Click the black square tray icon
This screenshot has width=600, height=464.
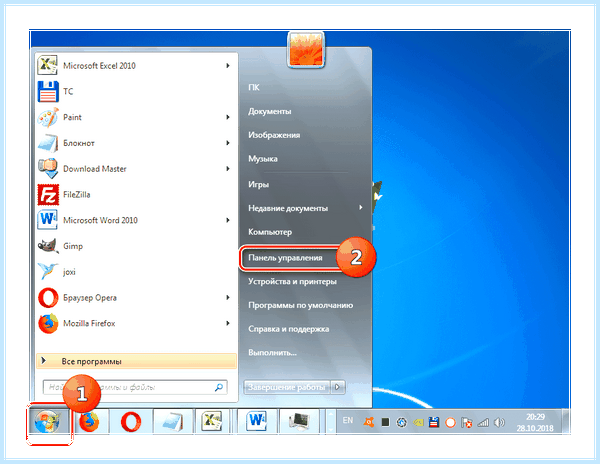pyautogui.click(x=385, y=422)
